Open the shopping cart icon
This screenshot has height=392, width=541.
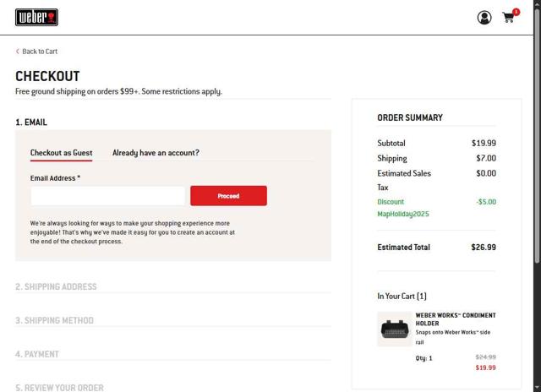(x=509, y=18)
